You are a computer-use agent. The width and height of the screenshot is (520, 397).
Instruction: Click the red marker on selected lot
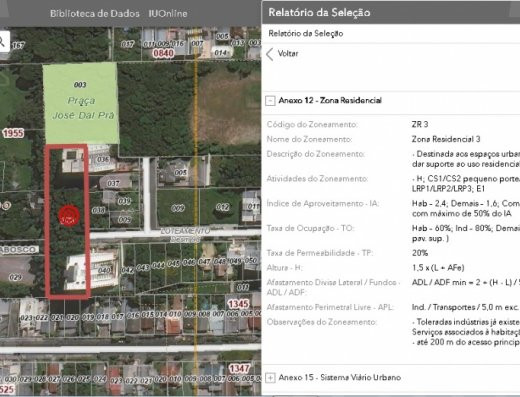click(x=69, y=216)
